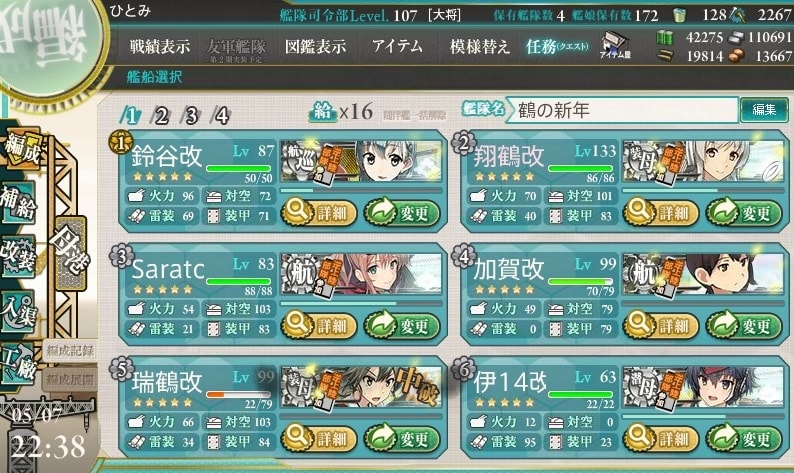
Task: Click 変更 change button for 瑞鶴改
Action: pyautogui.click(x=402, y=438)
